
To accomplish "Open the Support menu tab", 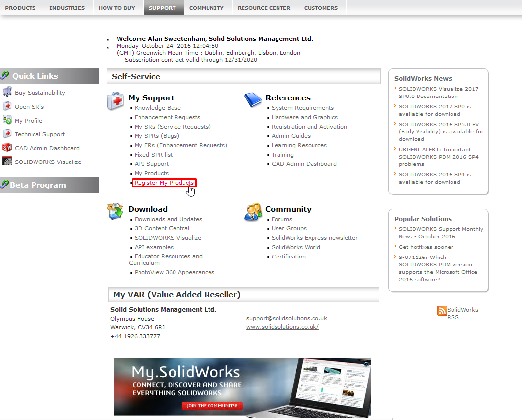I will pos(162,8).
